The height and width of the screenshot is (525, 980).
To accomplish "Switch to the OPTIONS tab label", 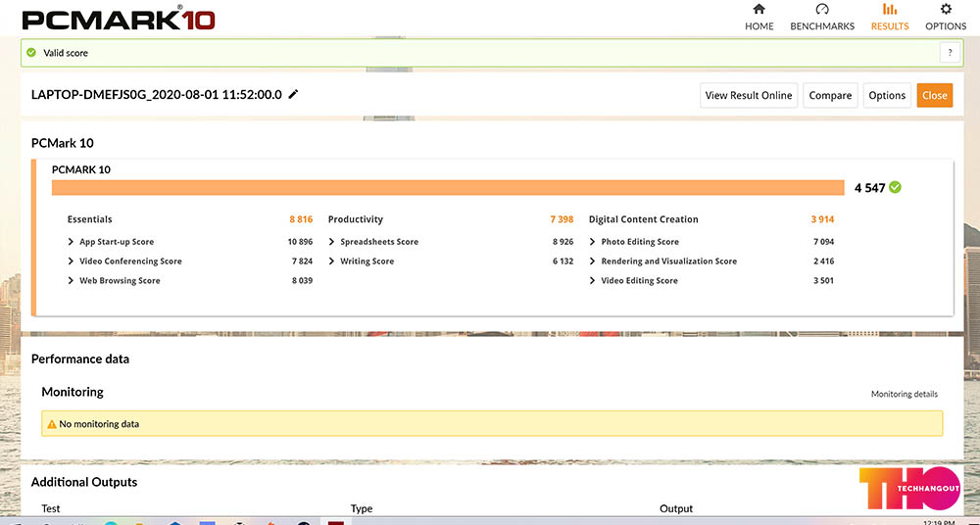I will coord(946,26).
